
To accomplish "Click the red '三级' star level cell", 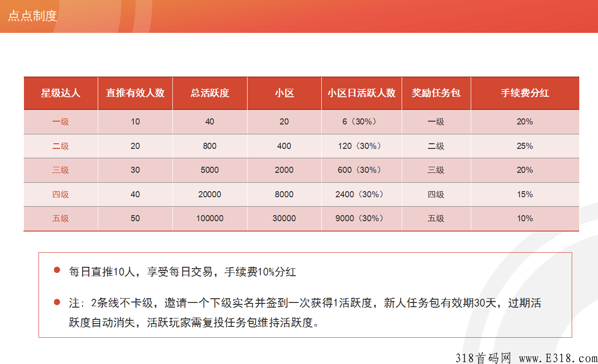I will pos(61,170).
